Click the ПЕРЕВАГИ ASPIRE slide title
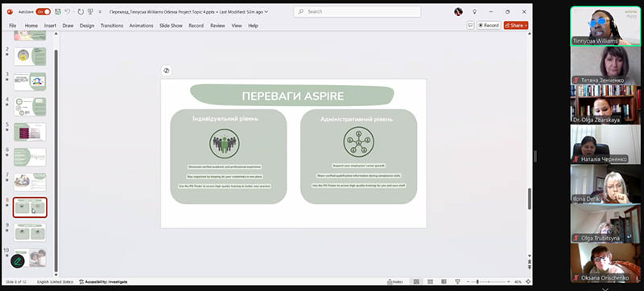 [293, 96]
